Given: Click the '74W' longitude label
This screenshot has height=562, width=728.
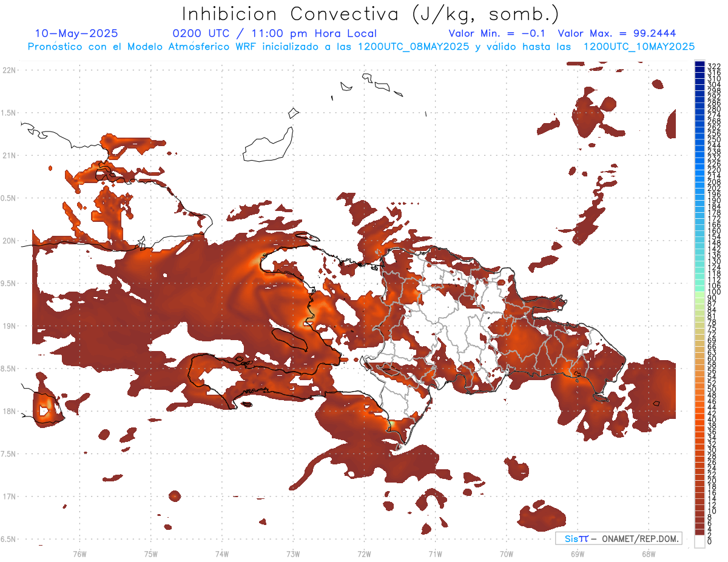Looking at the screenshot, I should [x=222, y=554].
